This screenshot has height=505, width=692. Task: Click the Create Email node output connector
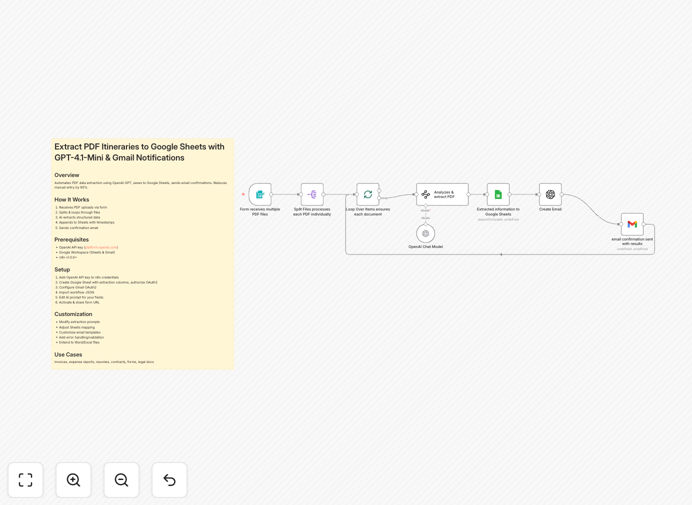562,194
